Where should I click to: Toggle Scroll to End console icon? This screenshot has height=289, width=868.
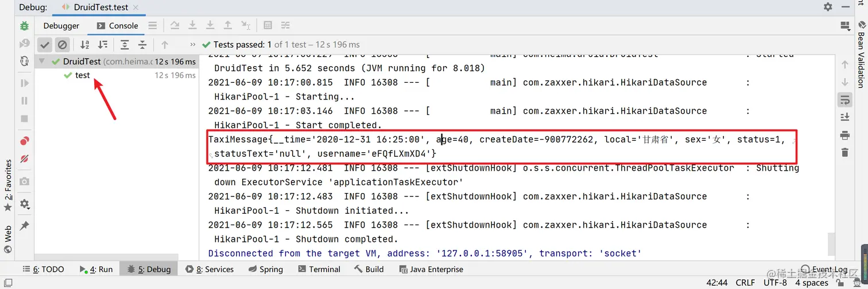click(844, 117)
